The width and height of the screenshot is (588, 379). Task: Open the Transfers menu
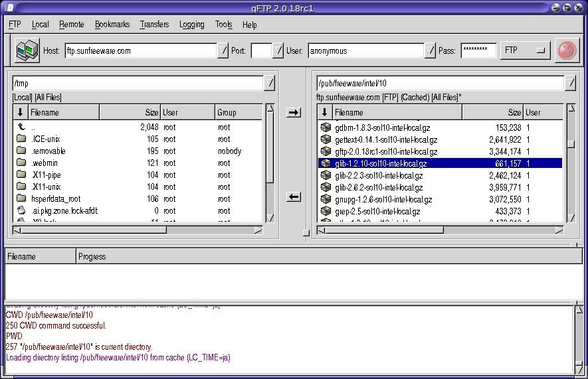click(154, 25)
